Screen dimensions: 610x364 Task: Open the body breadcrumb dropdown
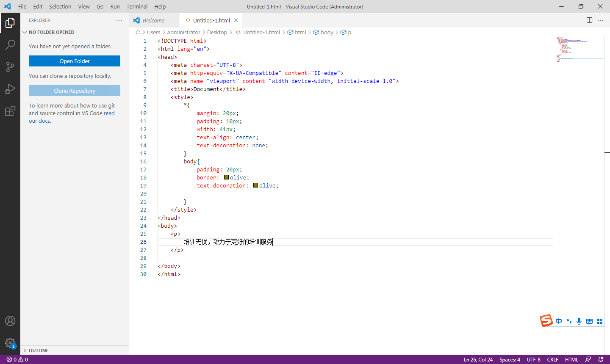click(327, 32)
